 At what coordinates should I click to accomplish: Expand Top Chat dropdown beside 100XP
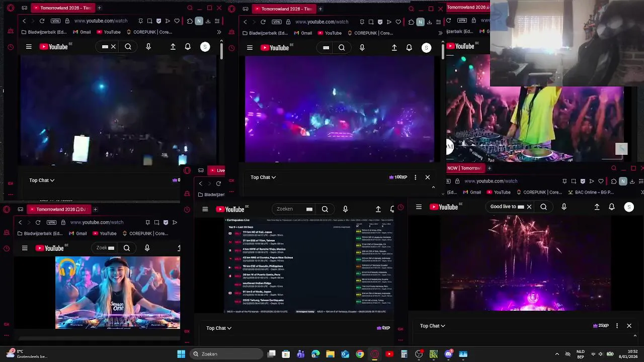[x=263, y=177]
